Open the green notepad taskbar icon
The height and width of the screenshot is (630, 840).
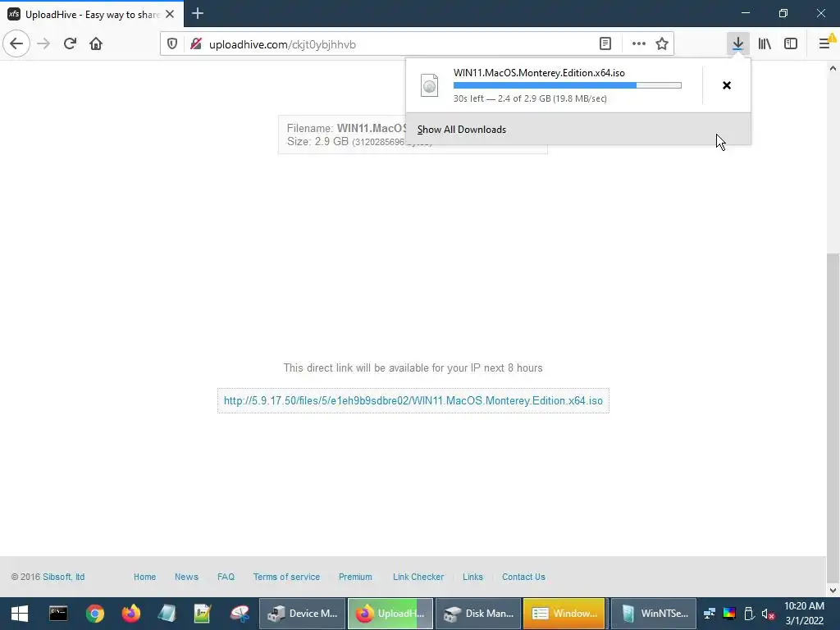[203, 614]
